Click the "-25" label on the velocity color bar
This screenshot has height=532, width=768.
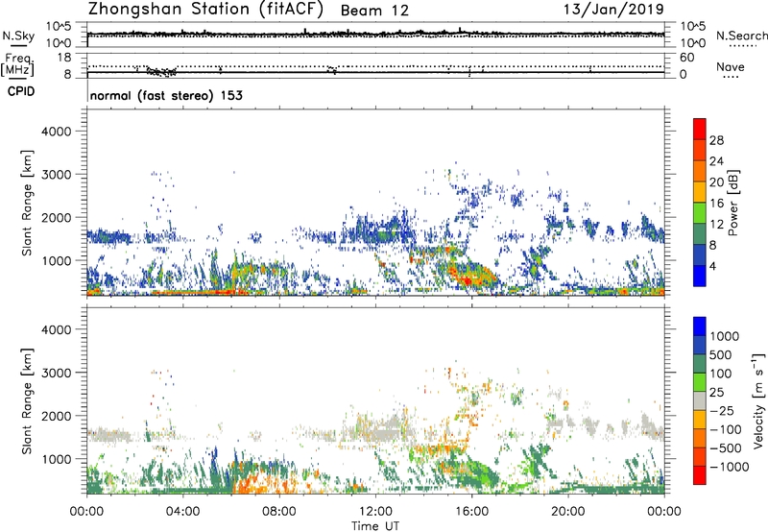click(721, 410)
